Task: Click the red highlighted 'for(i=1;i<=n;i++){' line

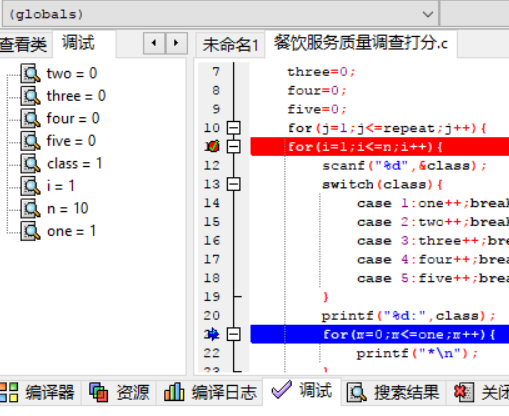Action: [380, 146]
